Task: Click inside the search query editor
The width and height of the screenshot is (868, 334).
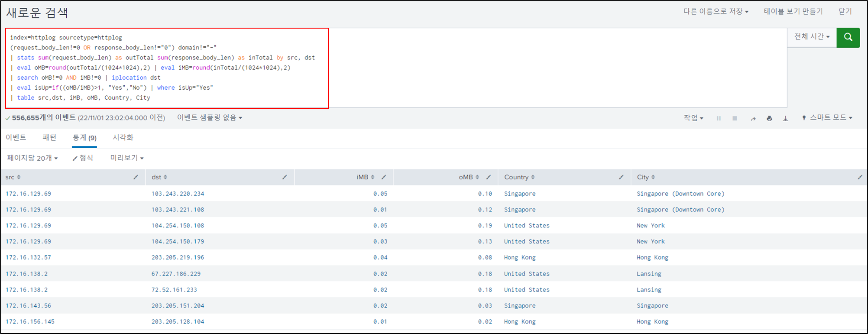Action: tap(396, 68)
